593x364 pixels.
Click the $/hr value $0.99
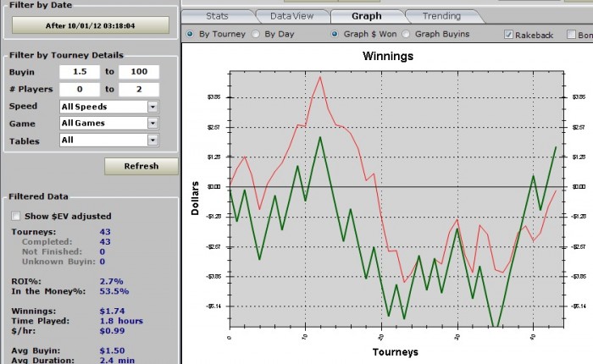coord(113,331)
